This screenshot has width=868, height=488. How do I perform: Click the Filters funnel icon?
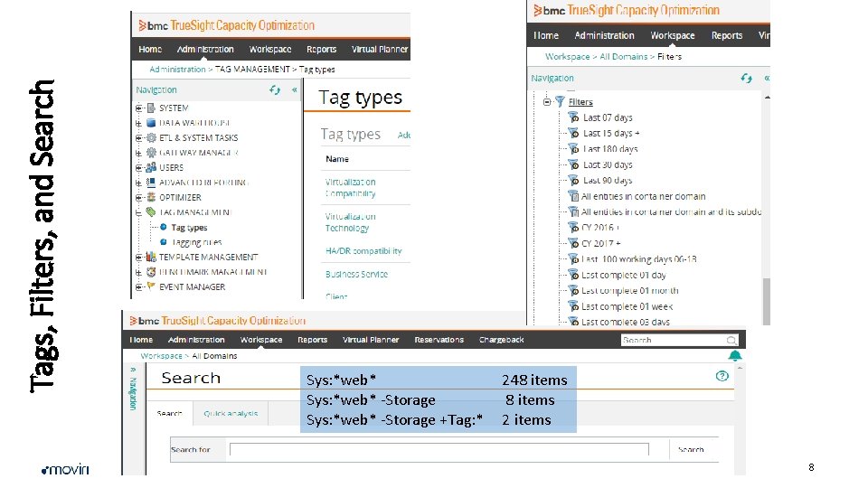pos(560,102)
